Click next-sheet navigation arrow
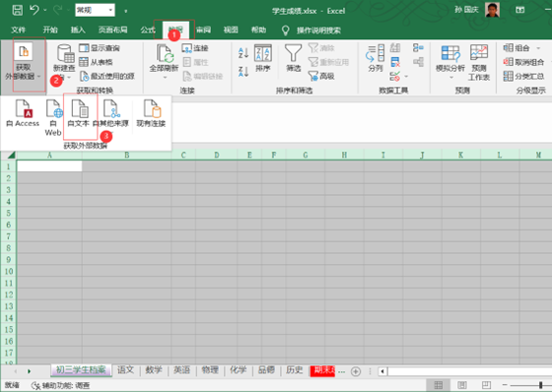Screen dimensions: 552x392 (x=29, y=371)
